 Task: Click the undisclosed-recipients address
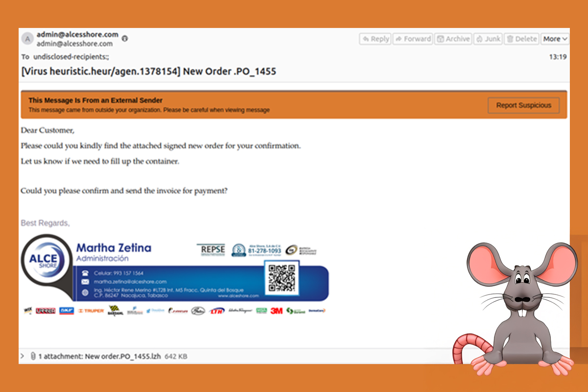tap(71, 57)
